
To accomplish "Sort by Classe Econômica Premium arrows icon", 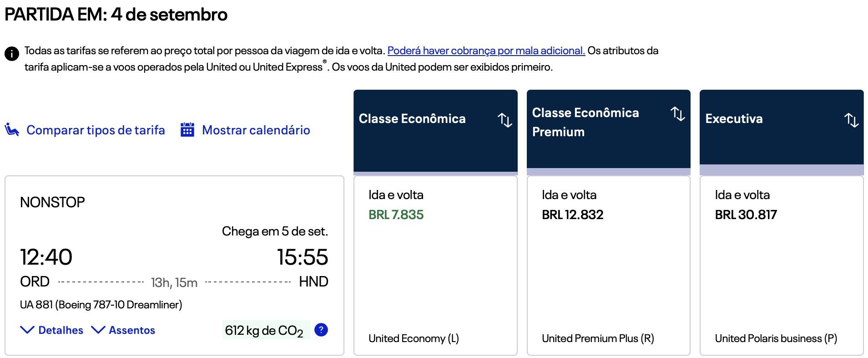I will pos(677,113).
